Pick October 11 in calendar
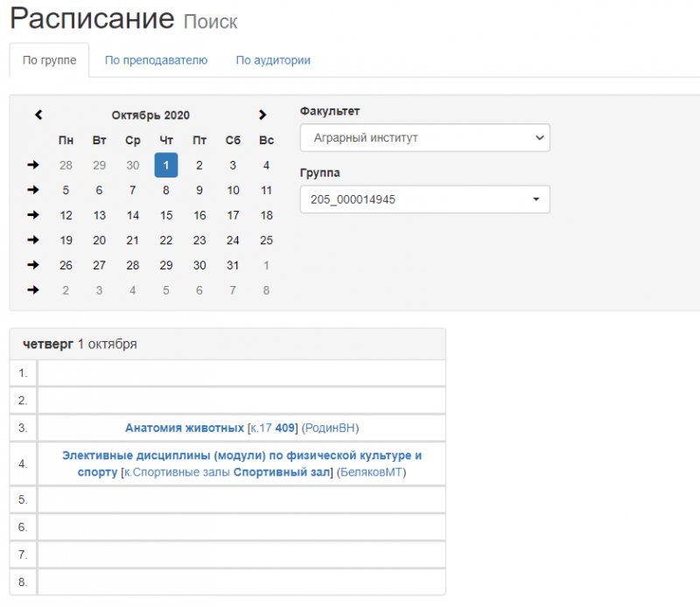This screenshot has width=700, height=607. [267, 190]
